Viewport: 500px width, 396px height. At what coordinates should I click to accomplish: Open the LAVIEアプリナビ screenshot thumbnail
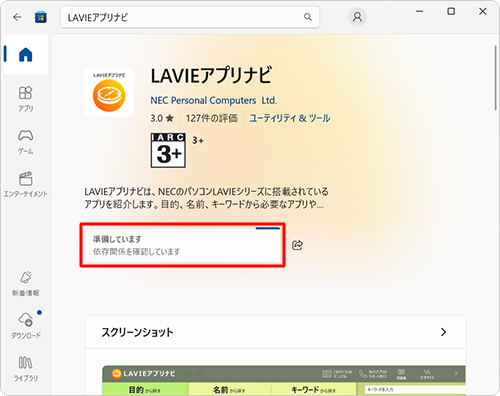[x=283, y=381]
